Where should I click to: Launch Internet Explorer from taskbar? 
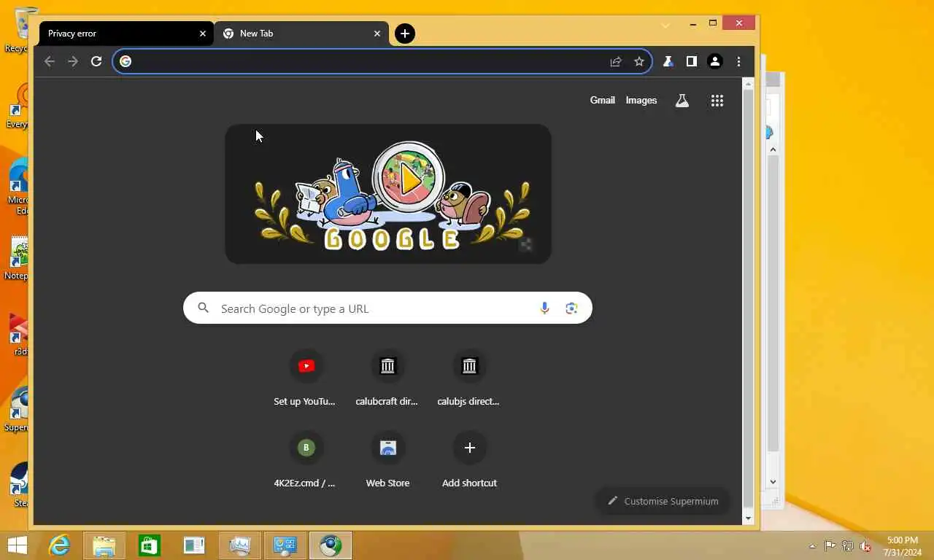(x=60, y=545)
